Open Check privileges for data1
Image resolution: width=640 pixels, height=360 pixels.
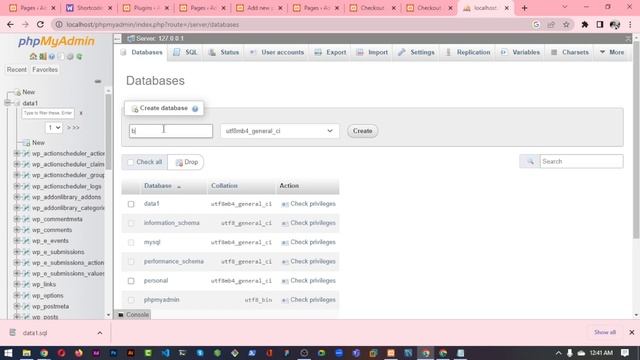309,204
